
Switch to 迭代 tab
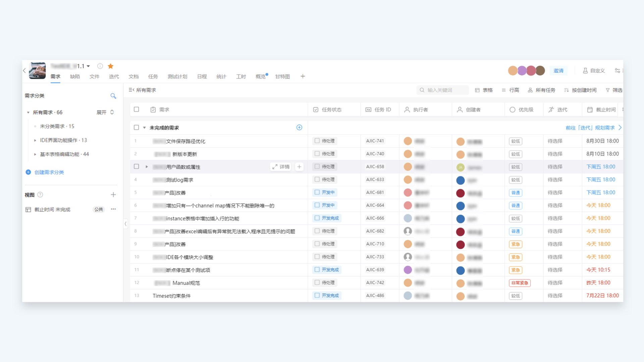[114, 76]
